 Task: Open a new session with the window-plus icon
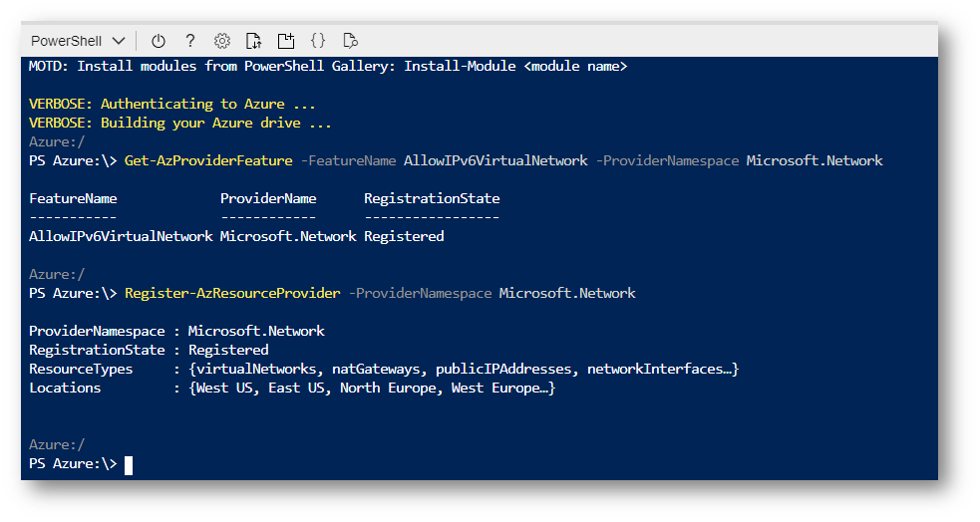tap(285, 41)
